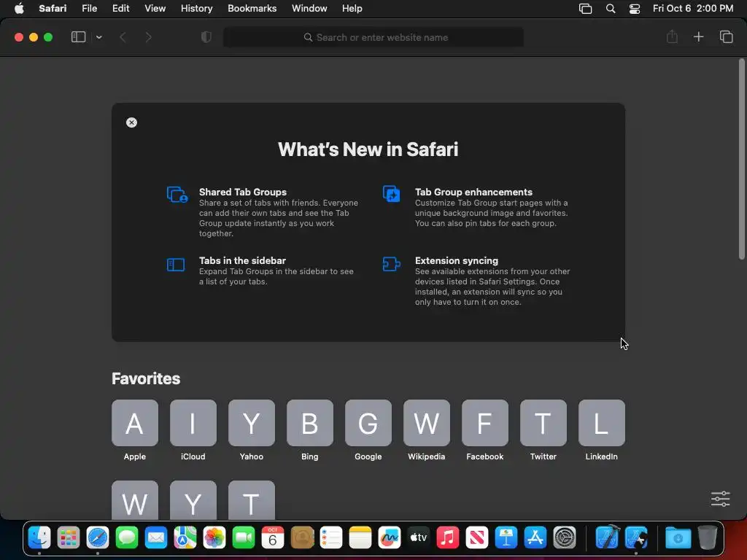Open FaceTime from the Dock
The image size is (747, 560).
point(244,538)
